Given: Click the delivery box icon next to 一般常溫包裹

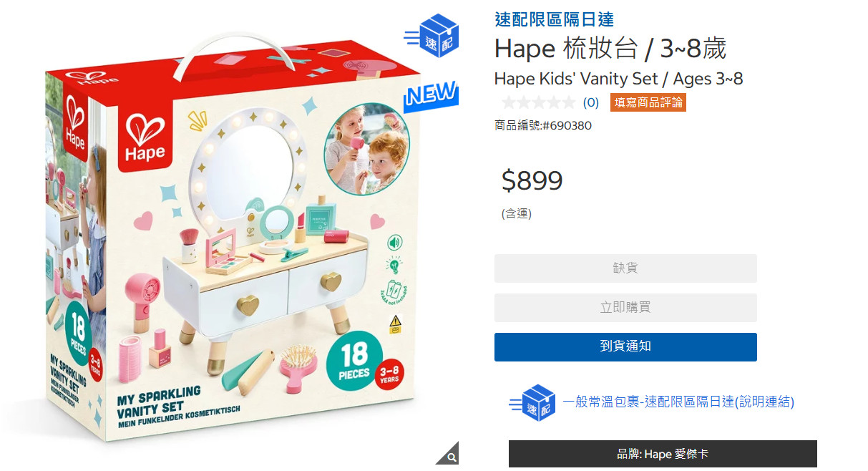Looking at the screenshot, I should [x=533, y=403].
